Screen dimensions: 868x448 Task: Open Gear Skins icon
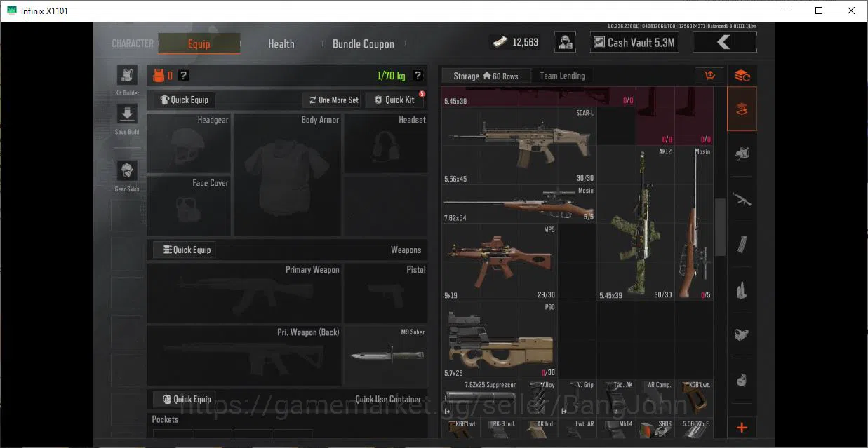[x=127, y=170]
